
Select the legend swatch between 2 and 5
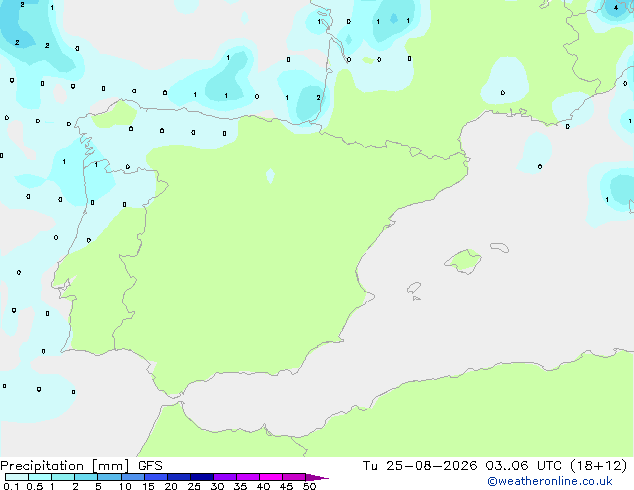coord(86,477)
